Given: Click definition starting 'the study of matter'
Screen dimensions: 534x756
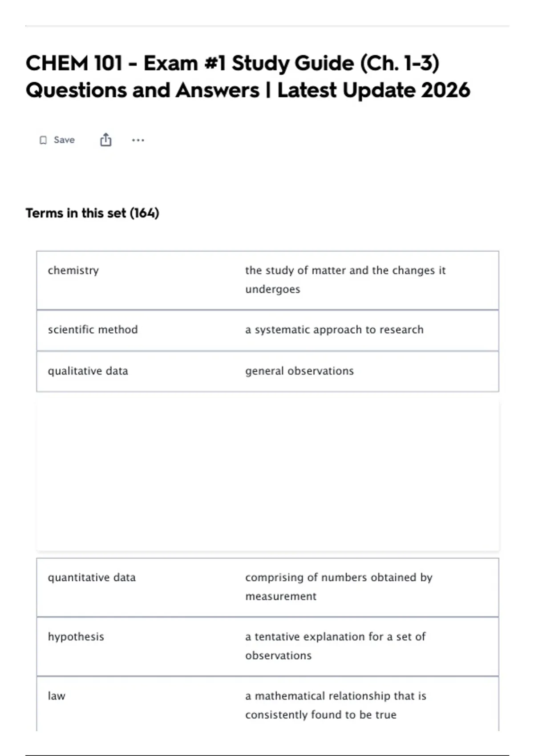Looking at the screenshot, I should tap(345, 280).
